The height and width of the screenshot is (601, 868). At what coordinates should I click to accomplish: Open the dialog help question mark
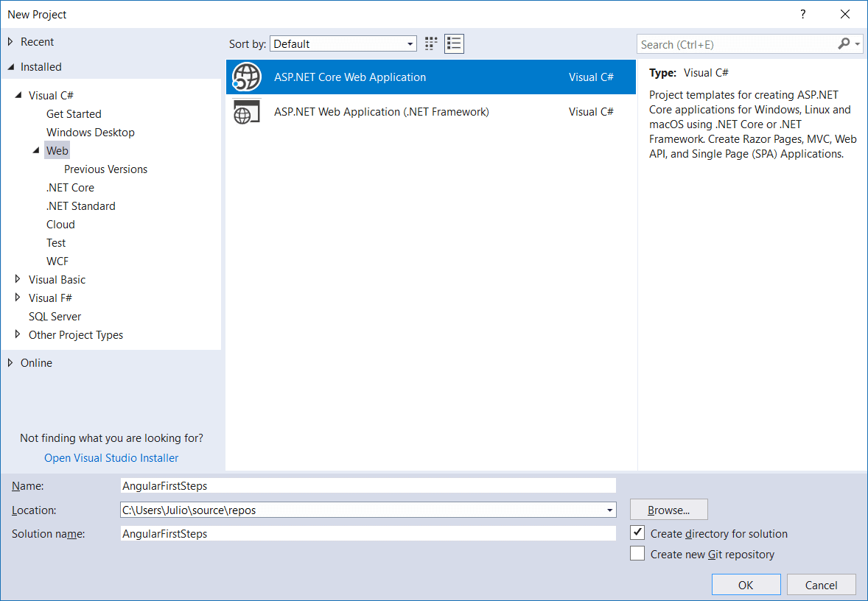click(802, 14)
